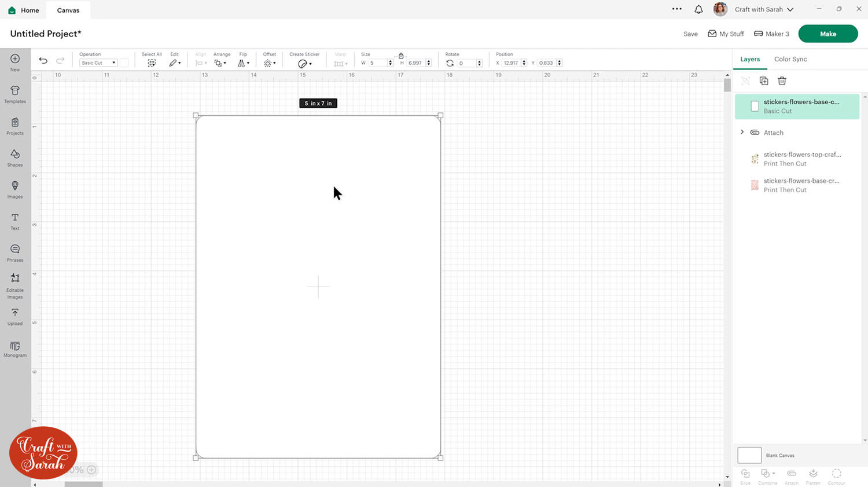Image resolution: width=868 pixels, height=487 pixels.
Task: Open the Combine menu
Action: [x=768, y=477]
